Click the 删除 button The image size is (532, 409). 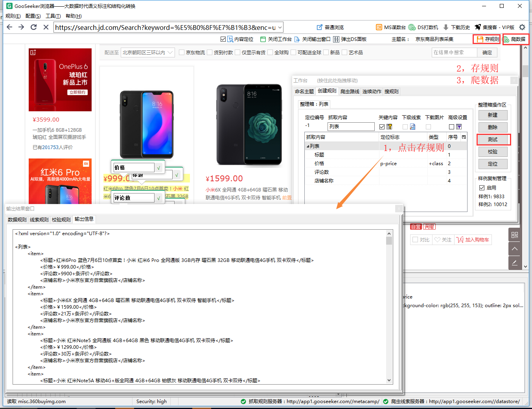coord(493,127)
